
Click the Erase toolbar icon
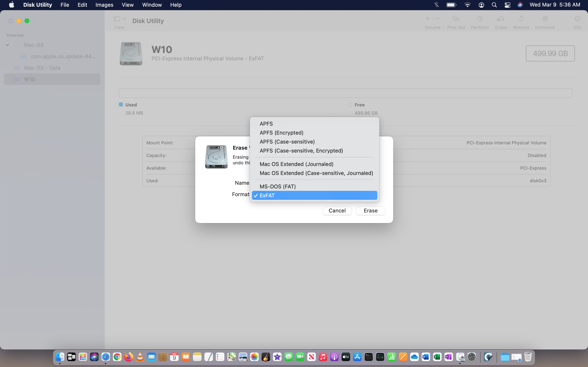point(501,19)
